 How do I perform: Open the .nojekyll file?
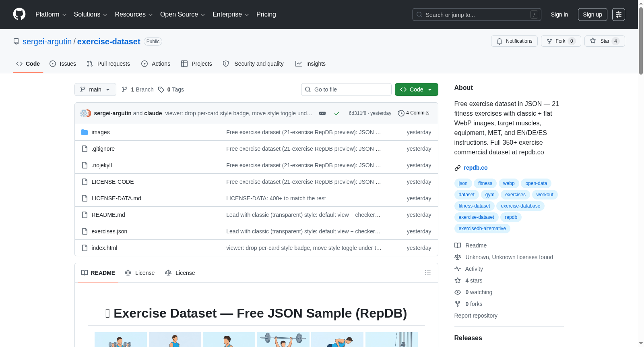(102, 165)
